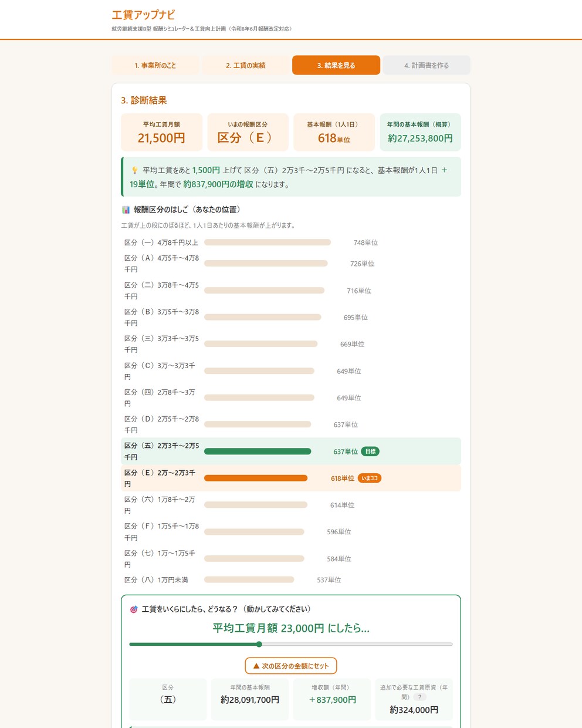Select the 約27,253,800円 annual reward card

click(420, 132)
